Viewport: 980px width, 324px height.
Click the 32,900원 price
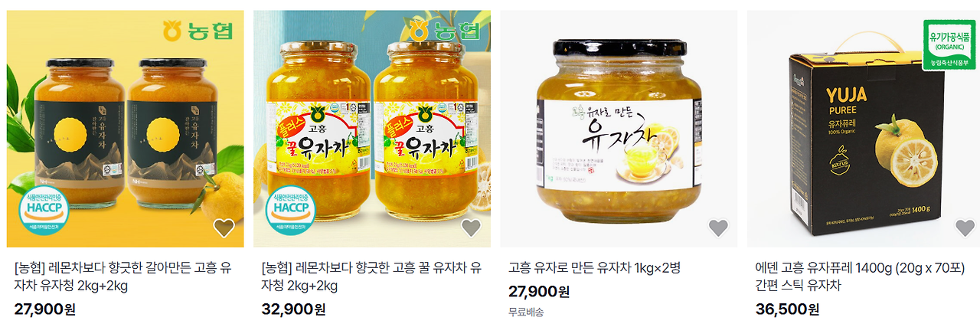click(293, 309)
